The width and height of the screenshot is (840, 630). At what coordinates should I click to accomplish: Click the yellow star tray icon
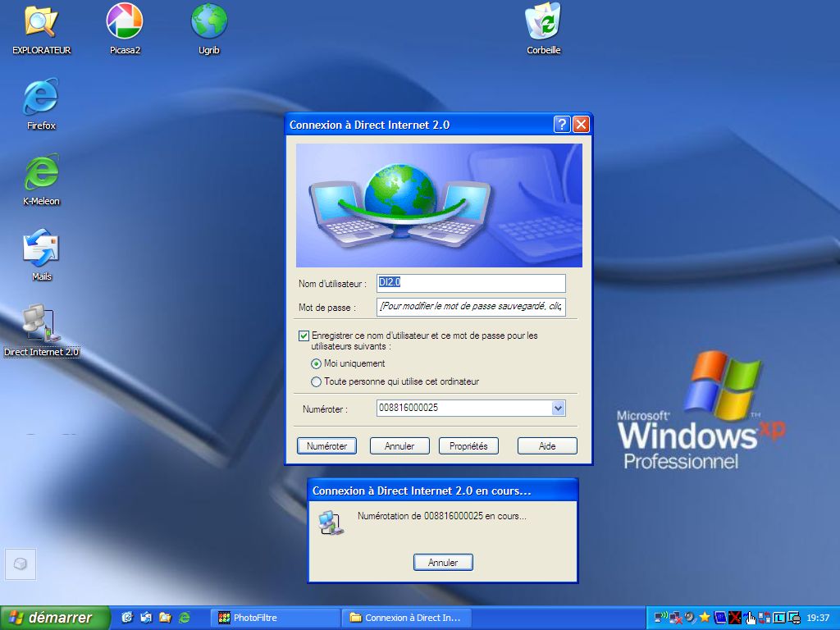pos(705,618)
